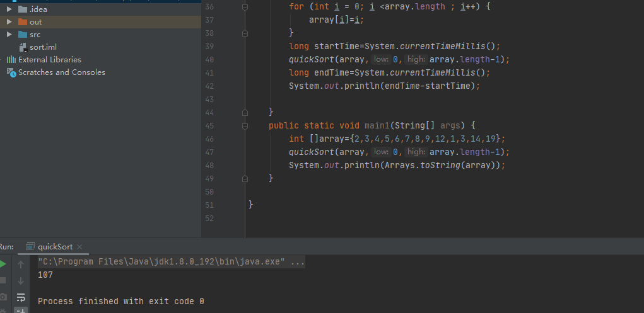This screenshot has width=644, height=313.
Task: Click the low: hint on line 40
Action: point(381,59)
